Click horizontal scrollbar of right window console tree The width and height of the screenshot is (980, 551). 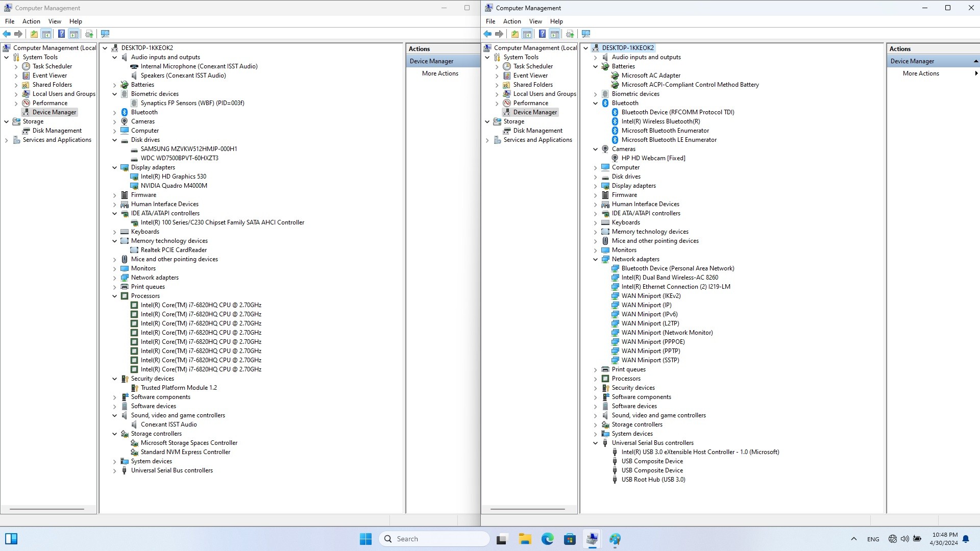pos(528,509)
